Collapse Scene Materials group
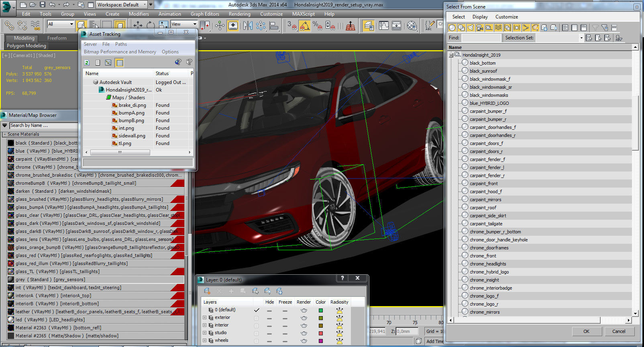 [x=4, y=134]
